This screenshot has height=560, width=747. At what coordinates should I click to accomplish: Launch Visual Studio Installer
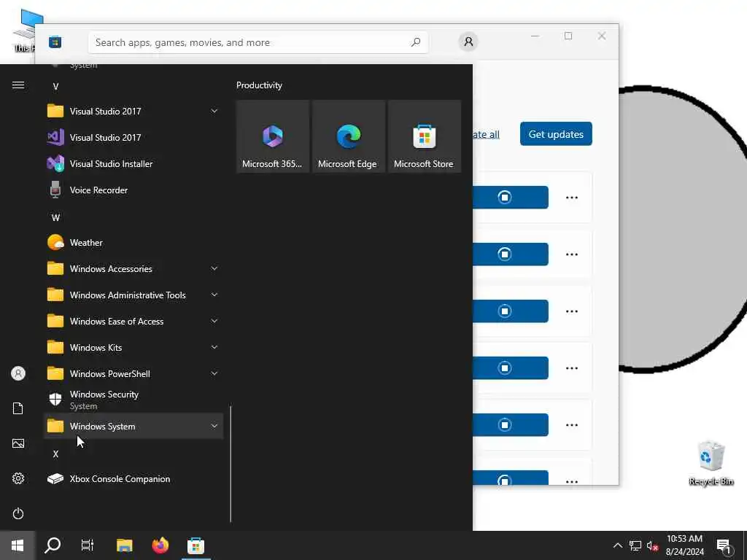pos(134,164)
